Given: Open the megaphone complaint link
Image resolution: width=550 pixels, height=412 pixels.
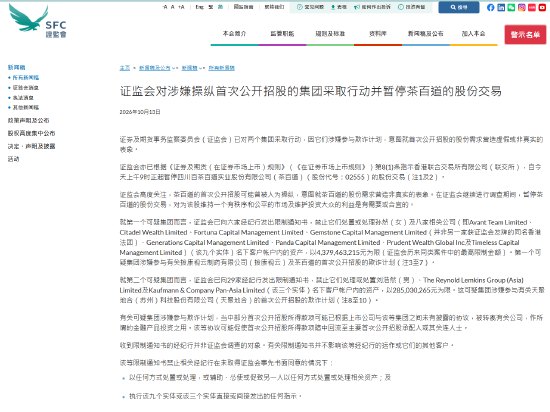Looking at the screenshot, I should tap(372, 7).
